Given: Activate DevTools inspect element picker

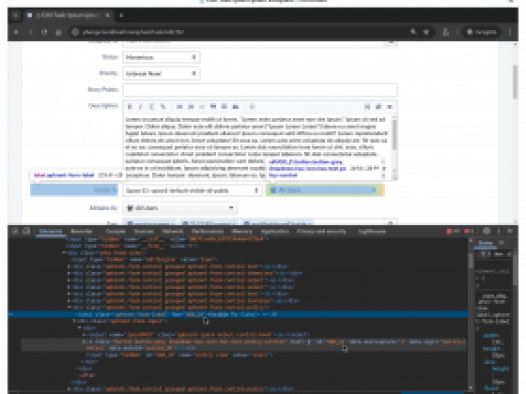Looking at the screenshot, I should point(15,231).
